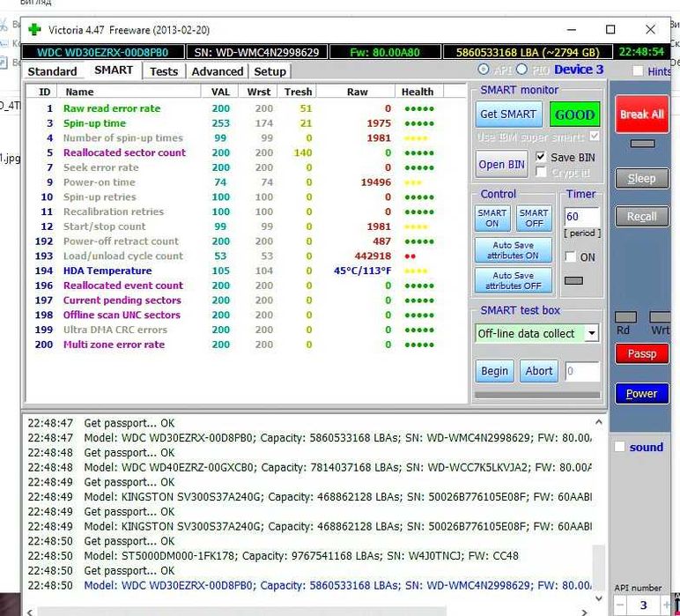
Task: Click the Rd indicator lamp
Action: click(x=625, y=316)
